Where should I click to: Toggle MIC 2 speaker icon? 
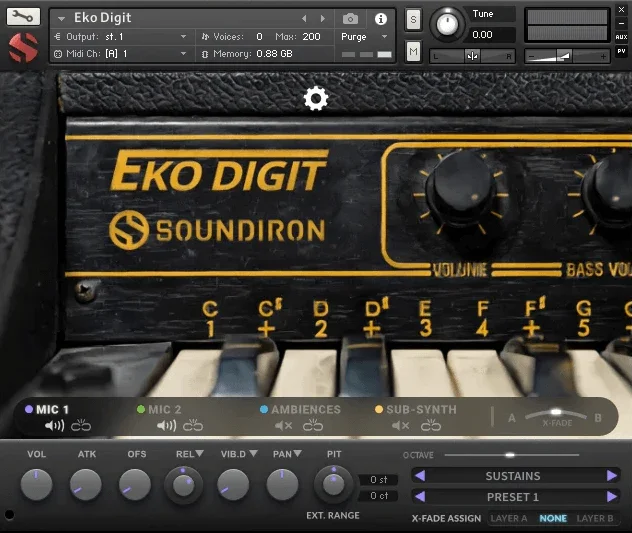[166, 425]
